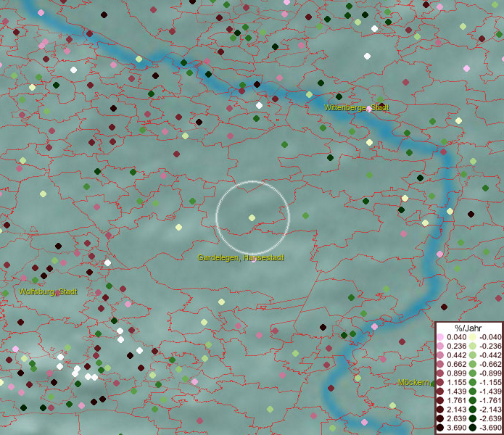Pick the -0.040 legend color swatch

(473, 337)
